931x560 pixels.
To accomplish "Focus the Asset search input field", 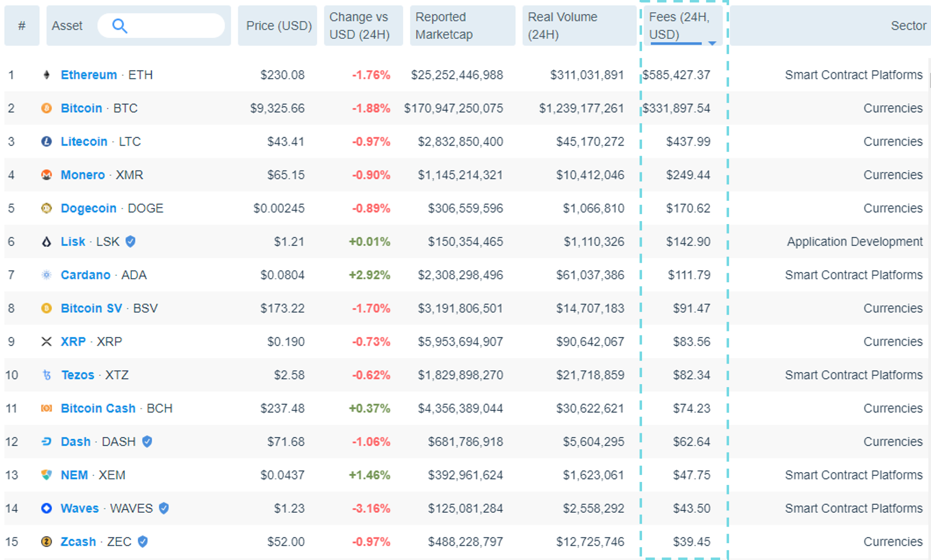I will [x=161, y=26].
